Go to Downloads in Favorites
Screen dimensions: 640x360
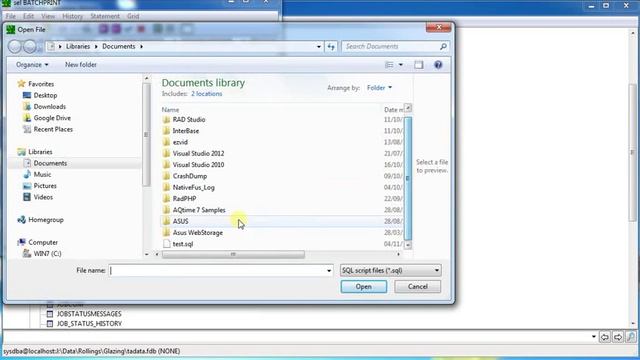click(49, 107)
